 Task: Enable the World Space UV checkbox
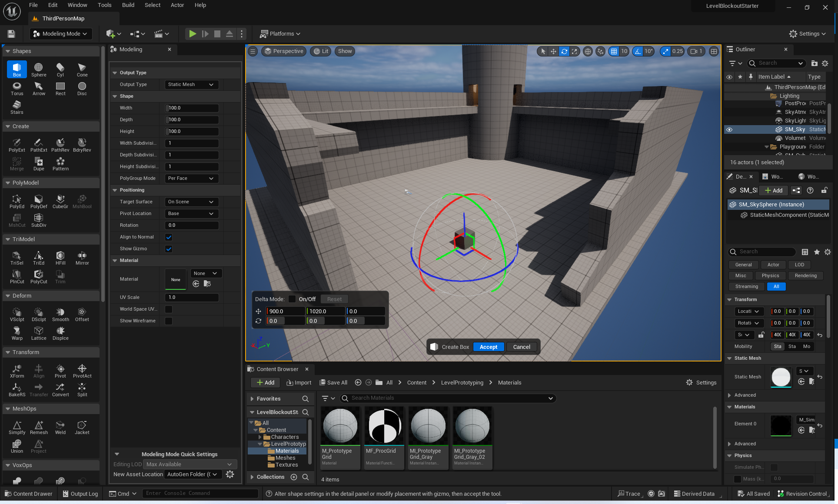pyautogui.click(x=169, y=309)
